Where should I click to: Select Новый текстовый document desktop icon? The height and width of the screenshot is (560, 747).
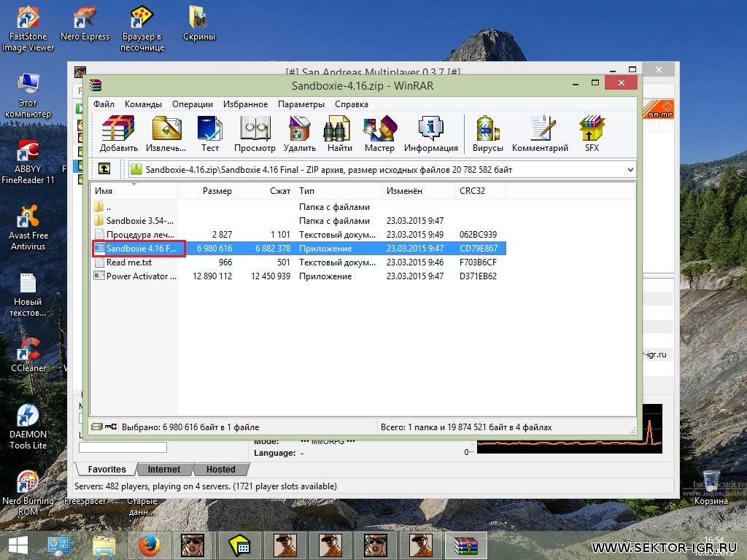pos(28,295)
